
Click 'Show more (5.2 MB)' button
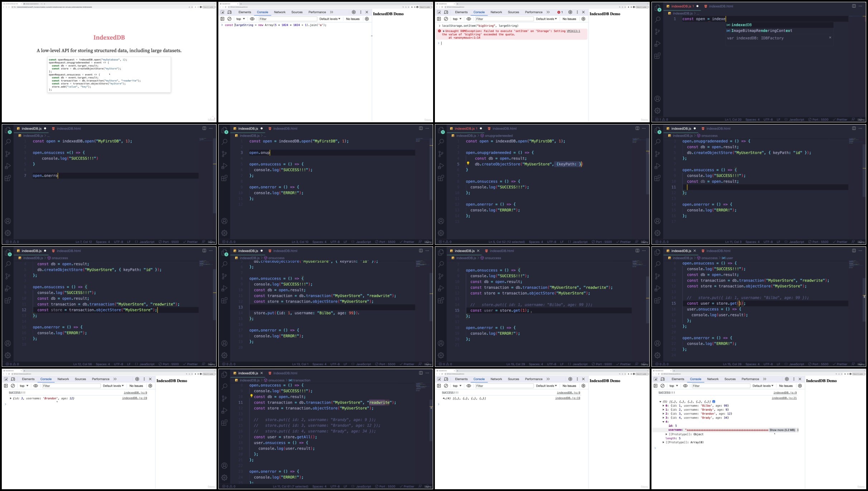coord(782,430)
